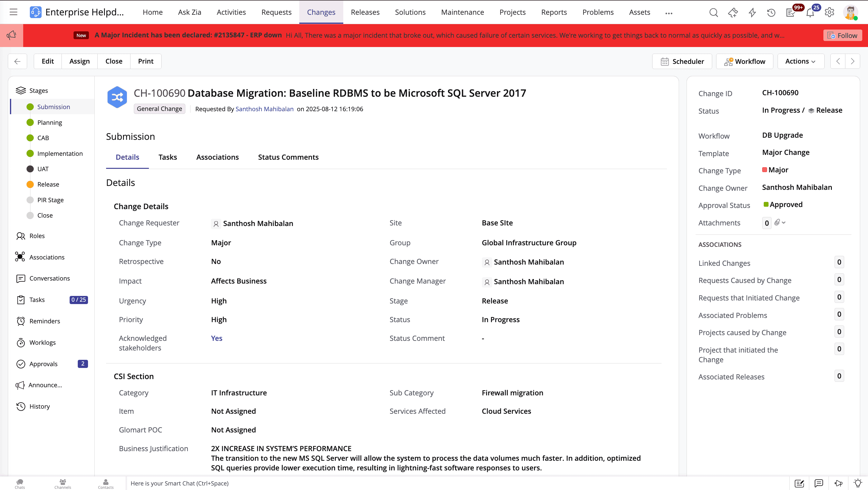This screenshot has height=490, width=868.
Task: Click the change type shuffle icon
Action: [117, 97]
